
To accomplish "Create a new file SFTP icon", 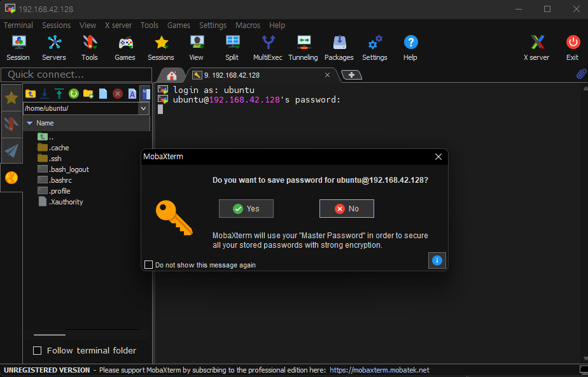I will [x=103, y=94].
